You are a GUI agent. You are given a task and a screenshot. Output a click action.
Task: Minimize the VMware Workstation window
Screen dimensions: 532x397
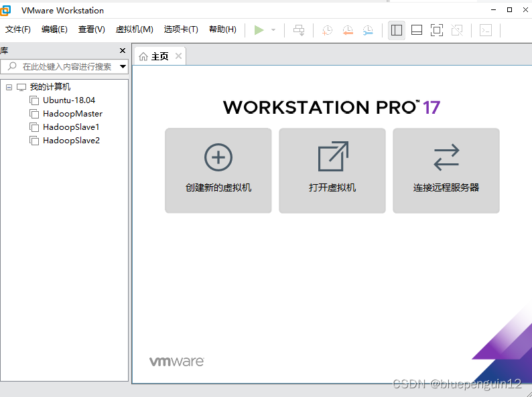(x=493, y=10)
